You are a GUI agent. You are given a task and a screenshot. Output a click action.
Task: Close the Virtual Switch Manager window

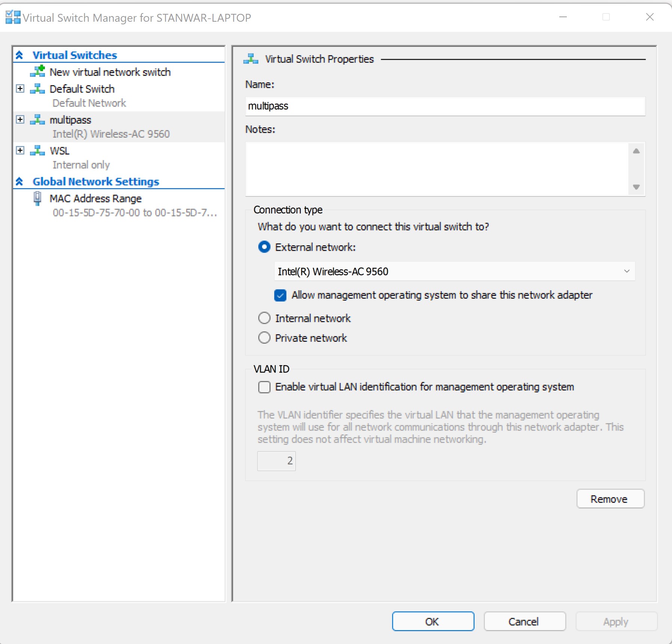650,17
